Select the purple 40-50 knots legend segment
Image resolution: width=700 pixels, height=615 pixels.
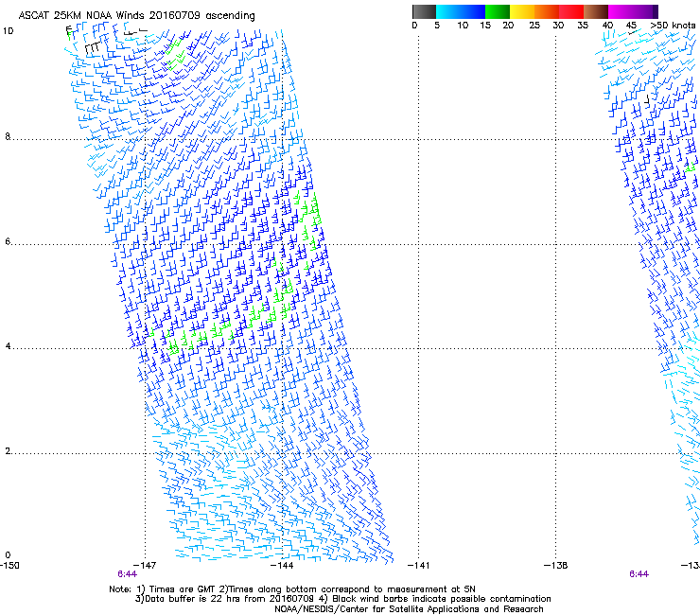tap(633, 11)
